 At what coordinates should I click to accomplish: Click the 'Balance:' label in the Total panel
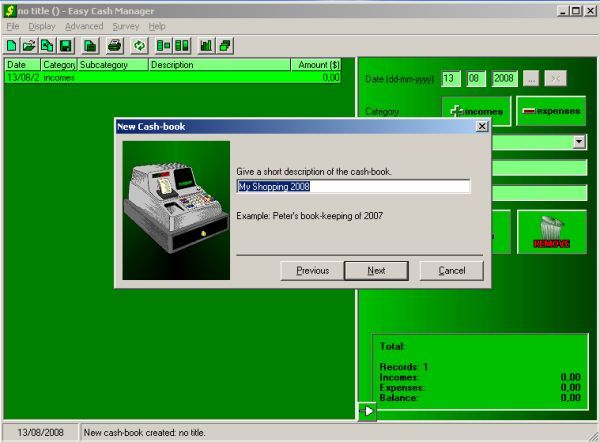click(398, 398)
